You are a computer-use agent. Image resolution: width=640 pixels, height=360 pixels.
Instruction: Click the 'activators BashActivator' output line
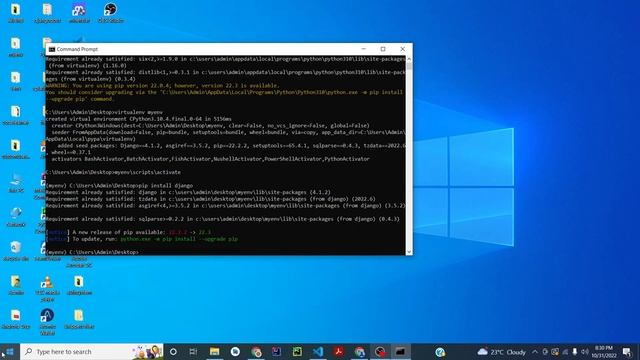(210, 159)
